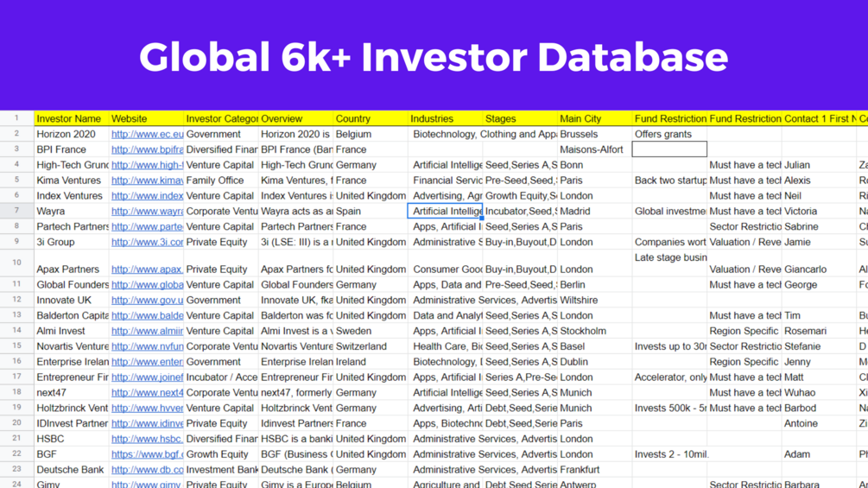The width and height of the screenshot is (868, 488).
Task: Select the Investment Bank category cell
Action: click(221, 470)
